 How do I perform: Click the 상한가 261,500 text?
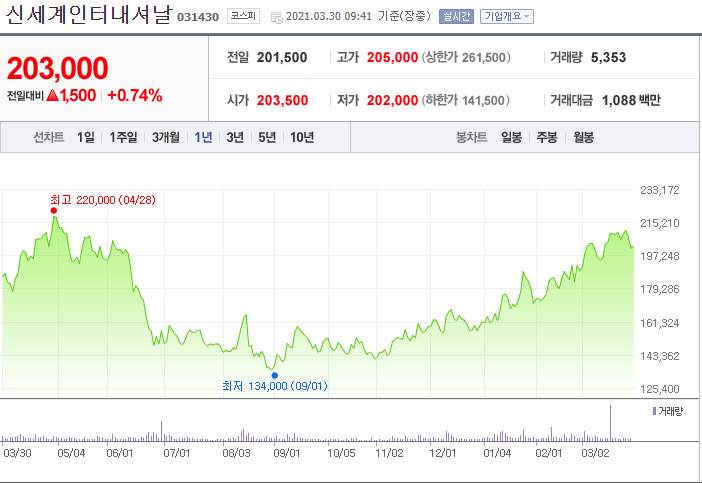pyautogui.click(x=466, y=57)
